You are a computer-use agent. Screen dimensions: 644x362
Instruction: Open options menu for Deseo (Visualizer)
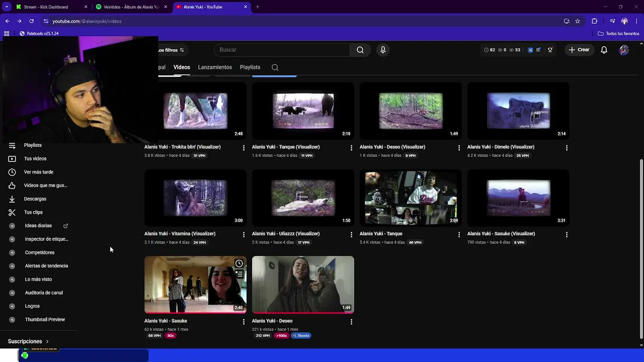click(459, 148)
